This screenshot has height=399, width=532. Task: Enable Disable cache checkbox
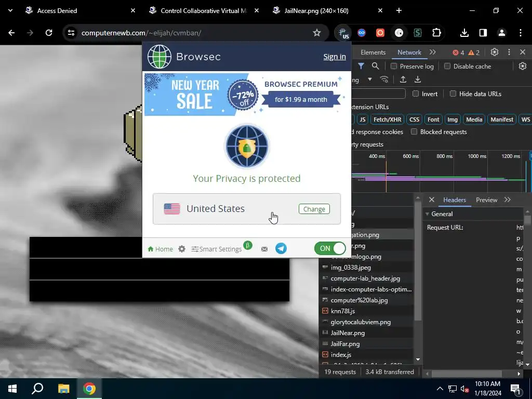click(447, 66)
